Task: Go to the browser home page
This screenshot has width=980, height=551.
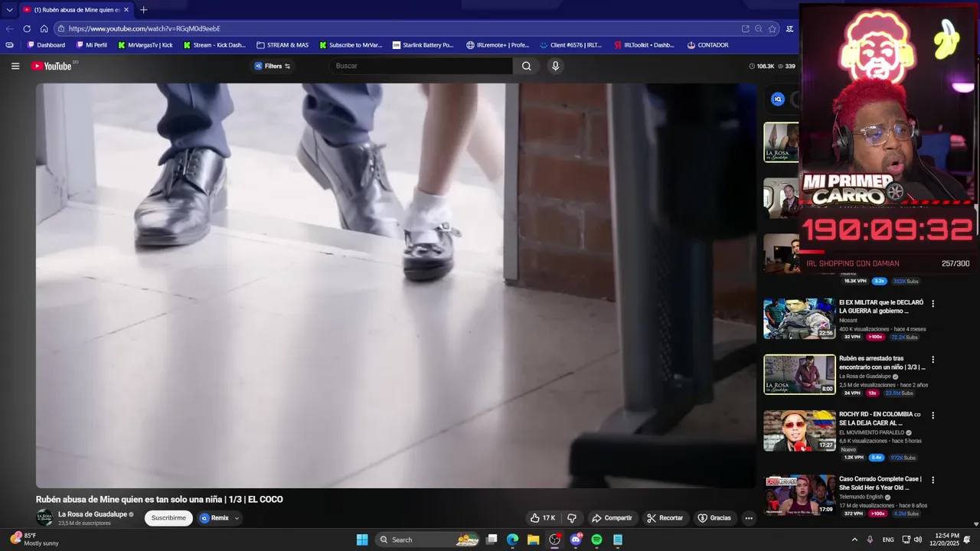Action: 44,28
